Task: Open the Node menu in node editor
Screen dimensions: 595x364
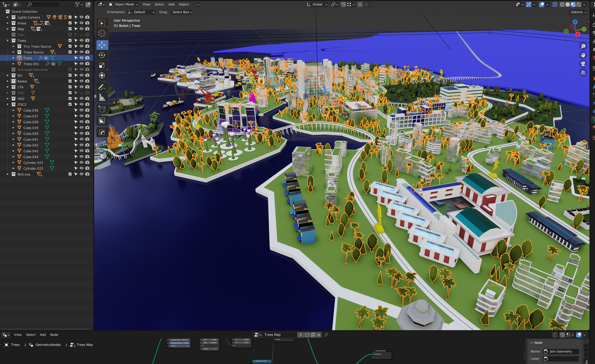Action: pyautogui.click(x=54, y=334)
